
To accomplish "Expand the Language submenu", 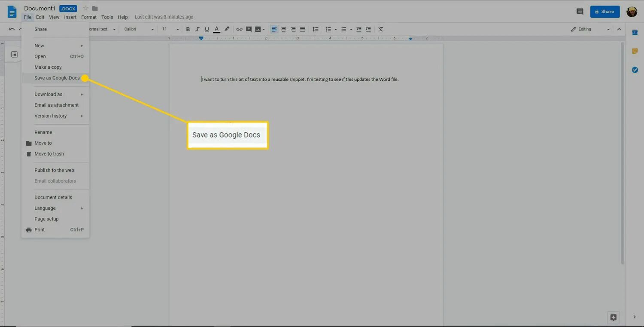I will click(55, 208).
